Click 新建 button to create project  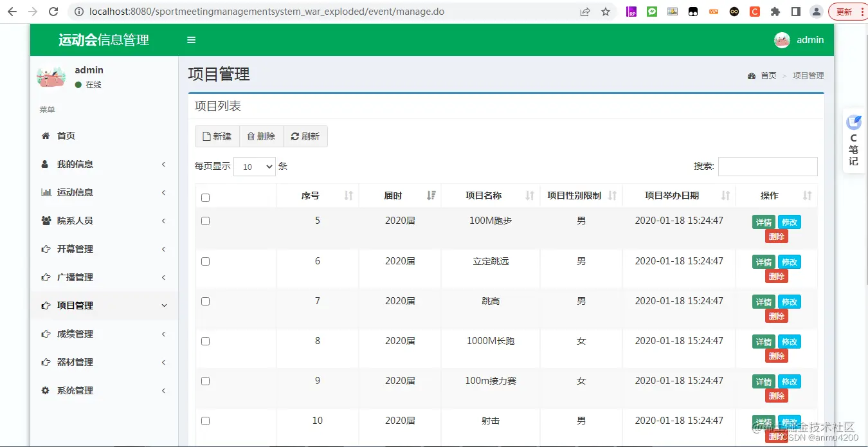[217, 136]
